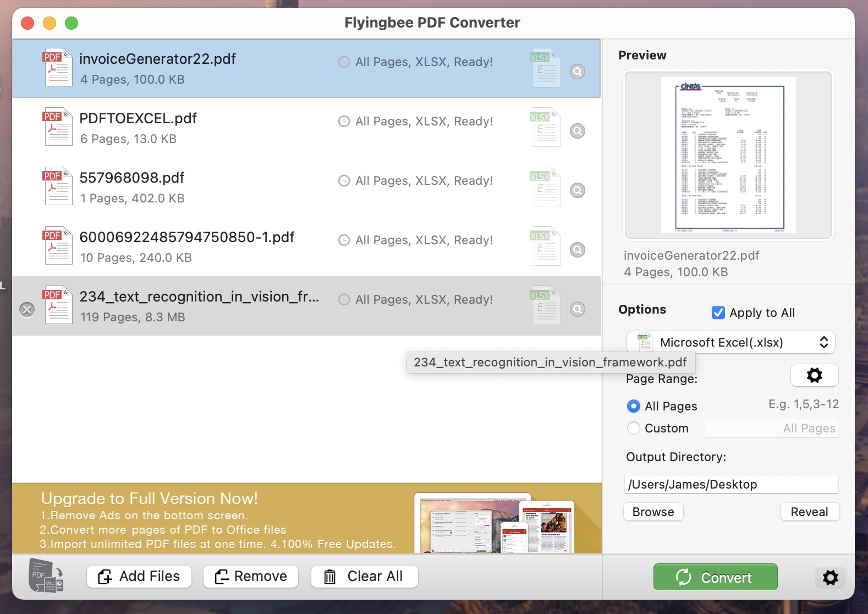Click '6 Pages, 13.0 KB' text
This screenshot has width=868, height=614.
129,139
